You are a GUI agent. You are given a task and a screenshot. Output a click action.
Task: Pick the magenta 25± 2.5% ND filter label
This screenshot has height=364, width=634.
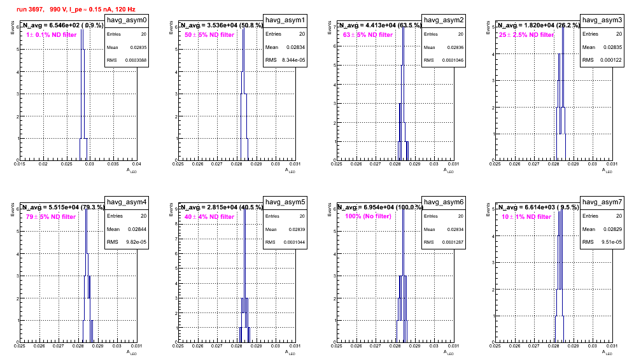click(x=526, y=35)
